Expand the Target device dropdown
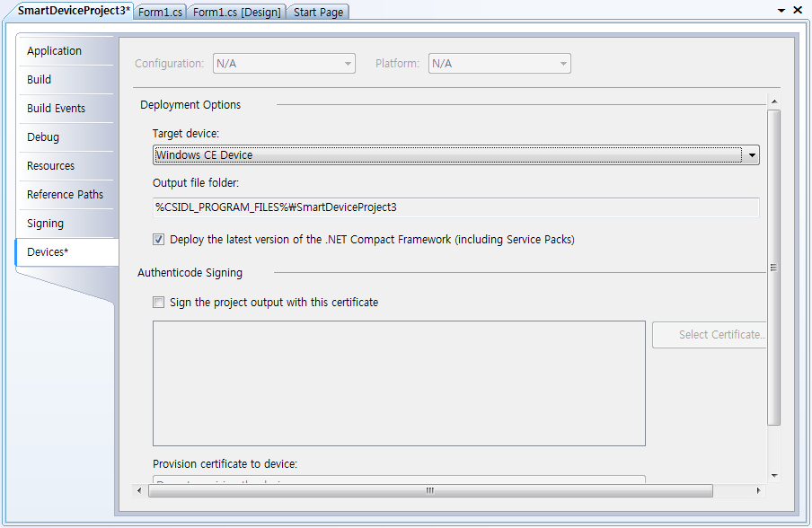The height and width of the screenshot is (528, 812). 752,155
